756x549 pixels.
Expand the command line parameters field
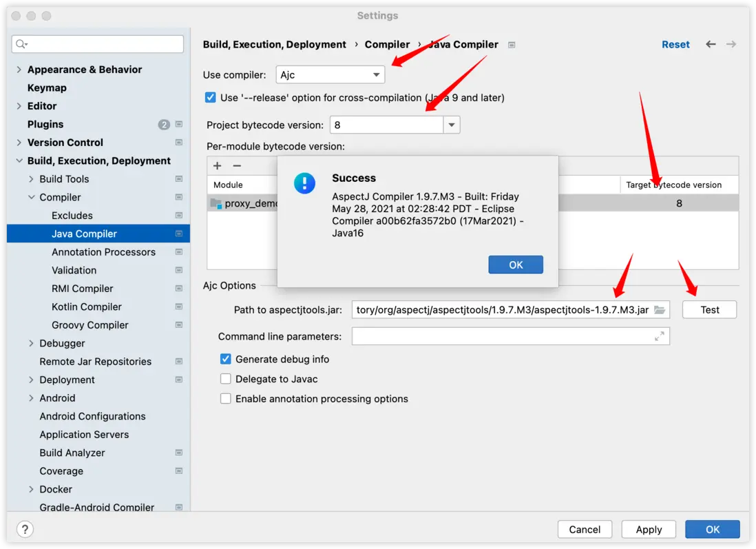tap(659, 336)
